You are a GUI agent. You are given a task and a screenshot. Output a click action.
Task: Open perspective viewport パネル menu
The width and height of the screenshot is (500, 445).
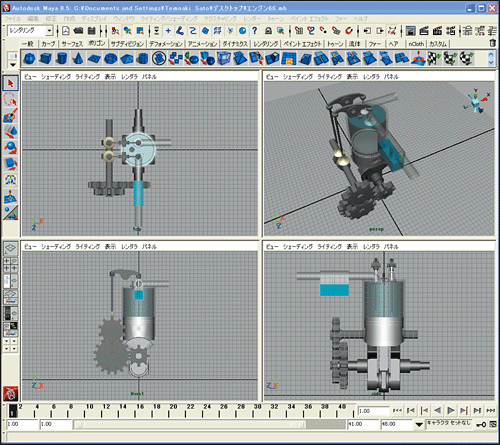pos(391,77)
